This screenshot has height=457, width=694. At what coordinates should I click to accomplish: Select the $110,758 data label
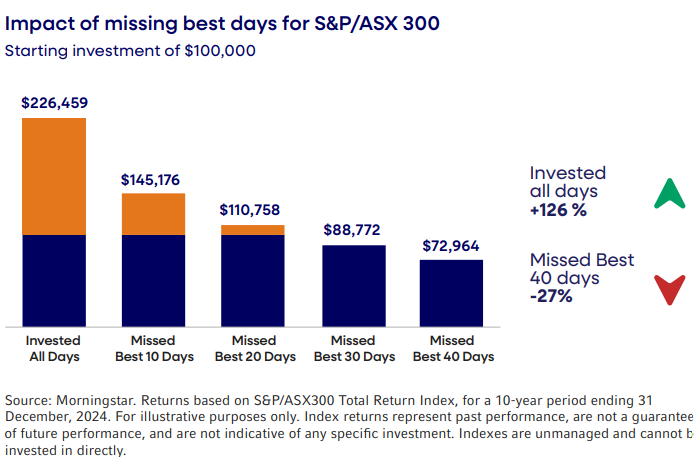[252, 210]
